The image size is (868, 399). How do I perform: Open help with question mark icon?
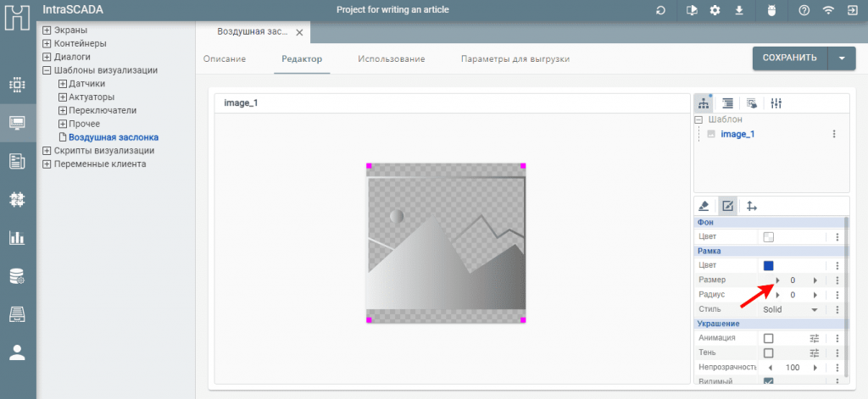(x=804, y=10)
